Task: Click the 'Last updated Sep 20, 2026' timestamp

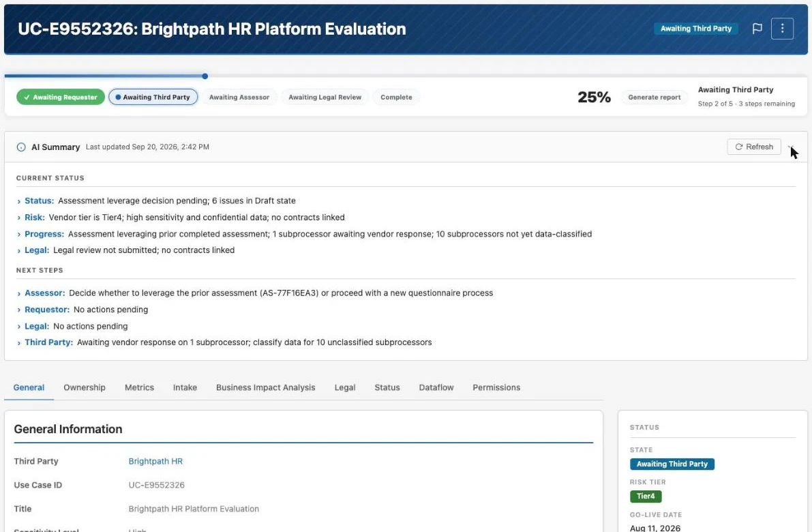Action: tap(147, 147)
